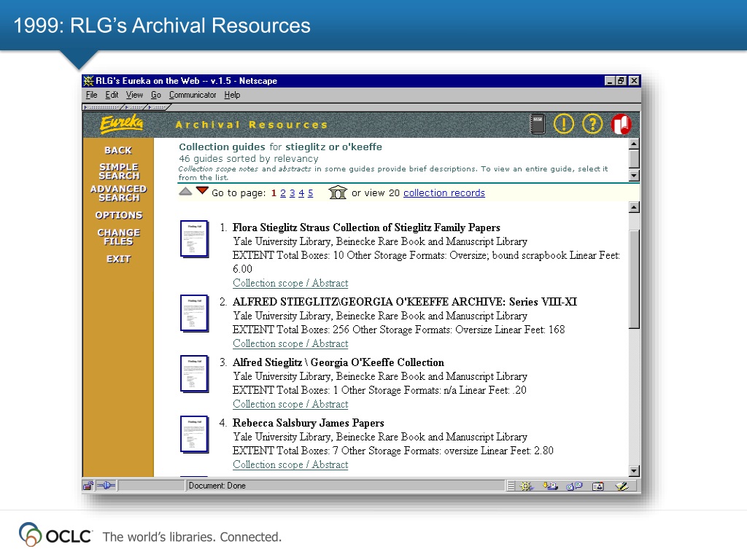The width and height of the screenshot is (747, 560).
Task: Click the yellow exclamation alert icon
Action: (x=564, y=124)
